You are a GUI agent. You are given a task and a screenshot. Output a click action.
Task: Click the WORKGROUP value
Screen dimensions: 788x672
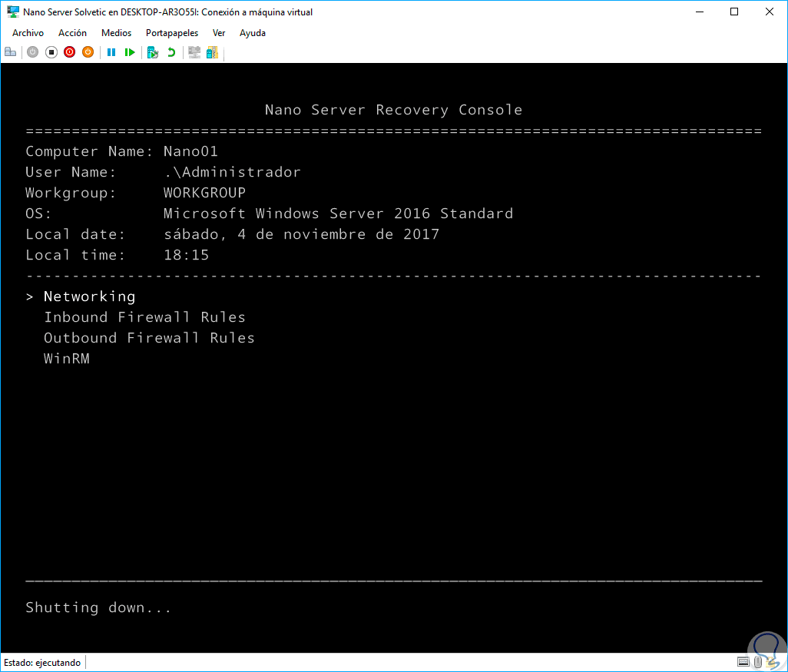(204, 193)
